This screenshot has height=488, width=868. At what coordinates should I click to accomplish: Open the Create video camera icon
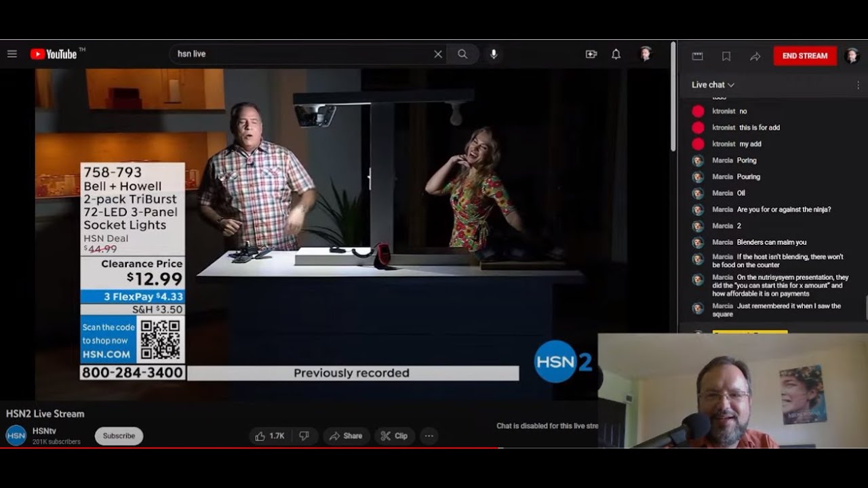click(591, 54)
